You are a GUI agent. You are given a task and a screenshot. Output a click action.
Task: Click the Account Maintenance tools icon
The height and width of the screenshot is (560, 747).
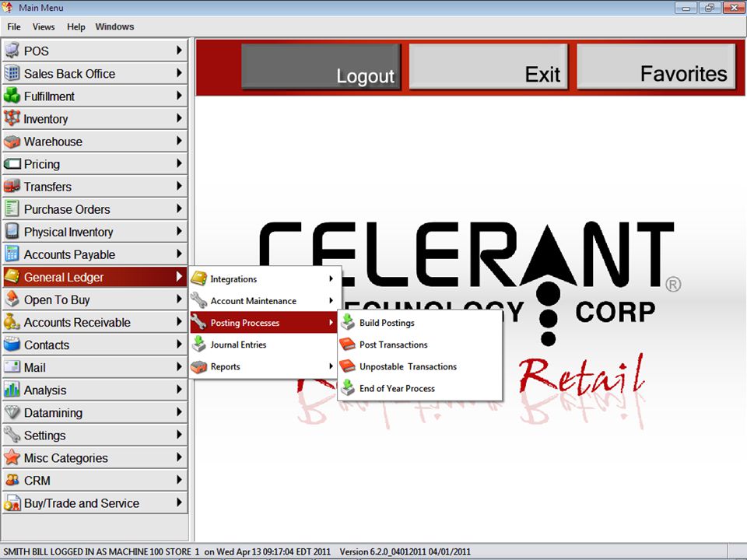click(x=198, y=300)
